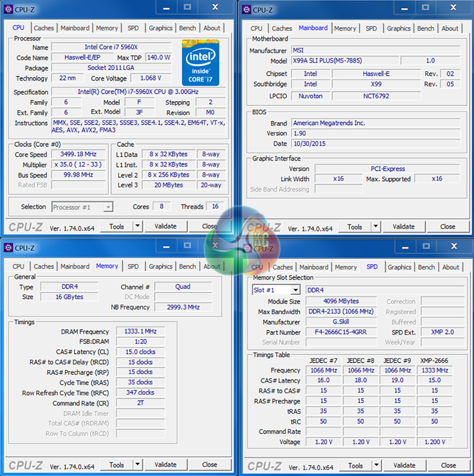Select the 'XMP 2.0' SPD Ext. field
This screenshot has height=476, width=474.
click(x=442, y=332)
